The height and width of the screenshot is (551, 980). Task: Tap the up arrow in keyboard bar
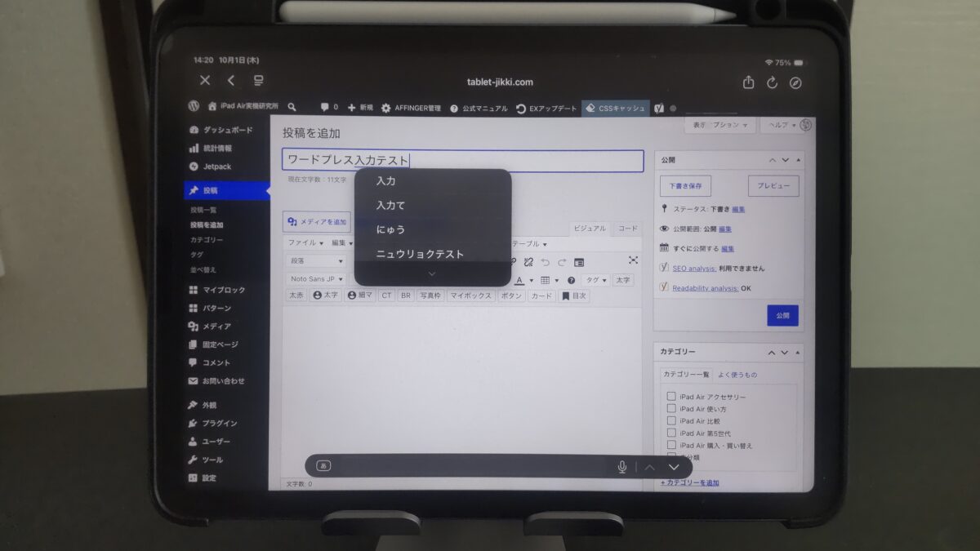click(650, 467)
